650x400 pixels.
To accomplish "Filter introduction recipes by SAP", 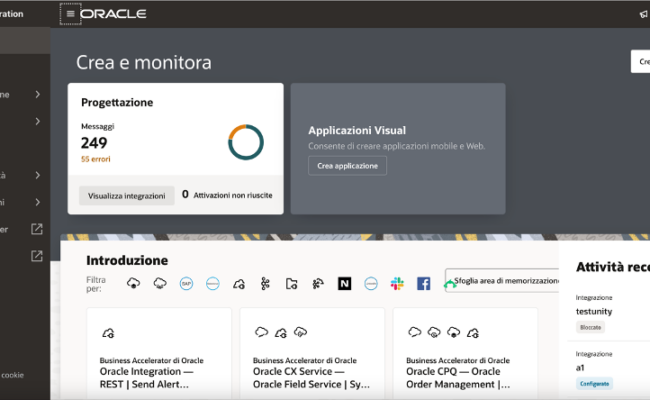I will click(186, 284).
